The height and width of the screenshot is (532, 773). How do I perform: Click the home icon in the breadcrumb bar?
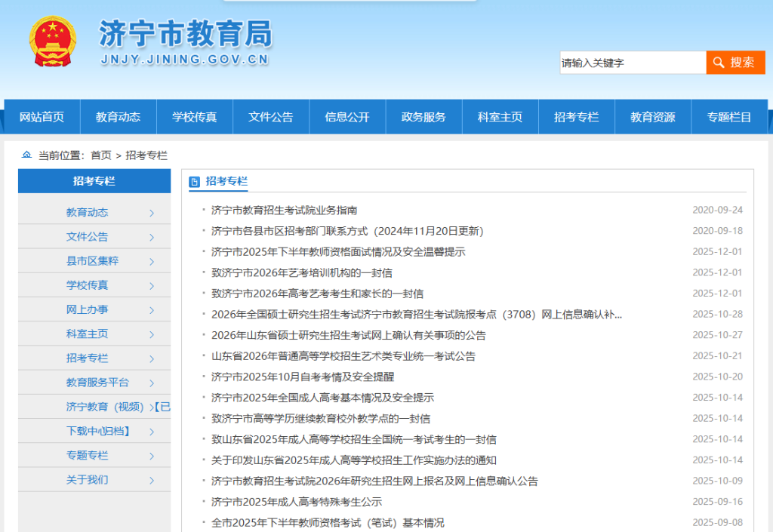[26, 155]
